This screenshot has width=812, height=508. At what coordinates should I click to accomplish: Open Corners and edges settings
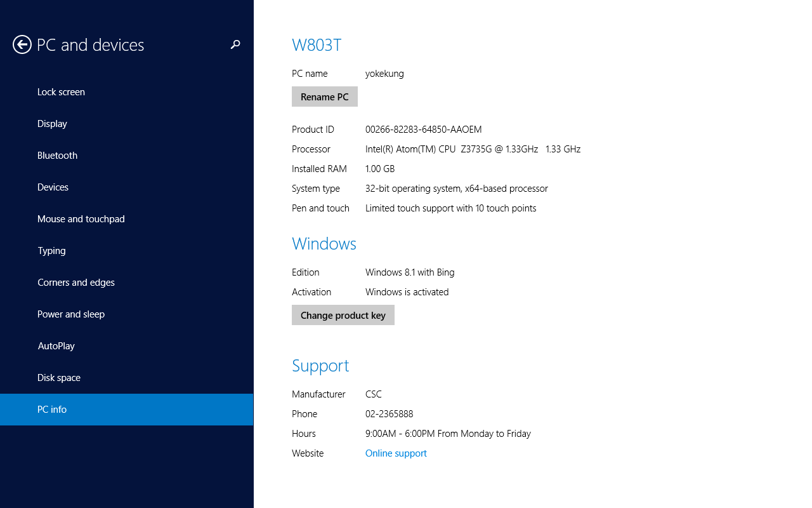pos(126,283)
